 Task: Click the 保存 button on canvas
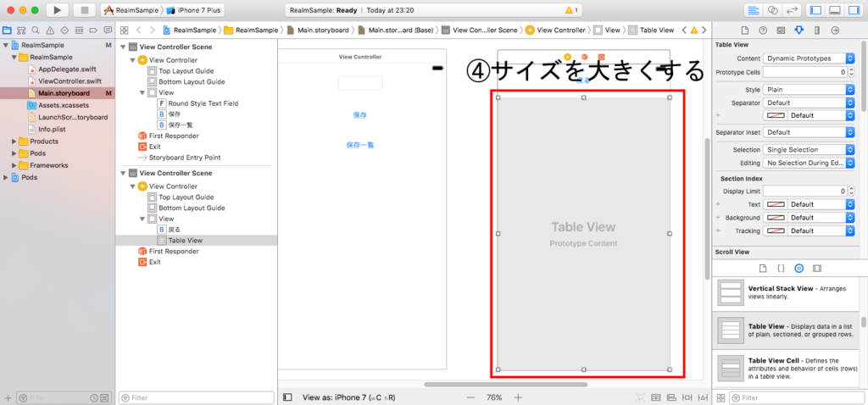click(360, 115)
